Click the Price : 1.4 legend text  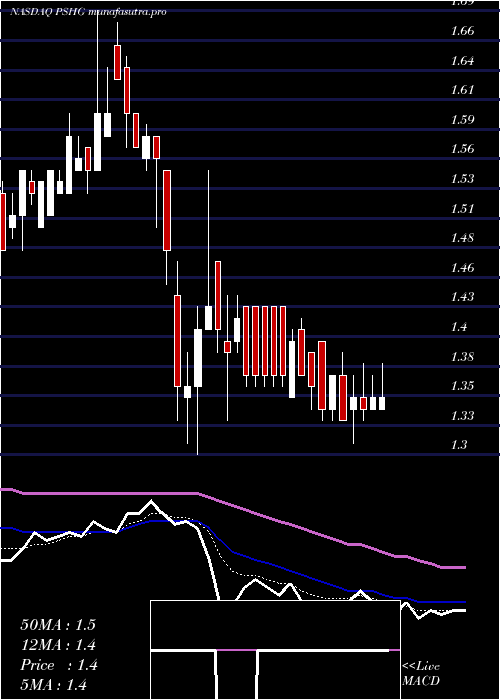(x=59, y=665)
